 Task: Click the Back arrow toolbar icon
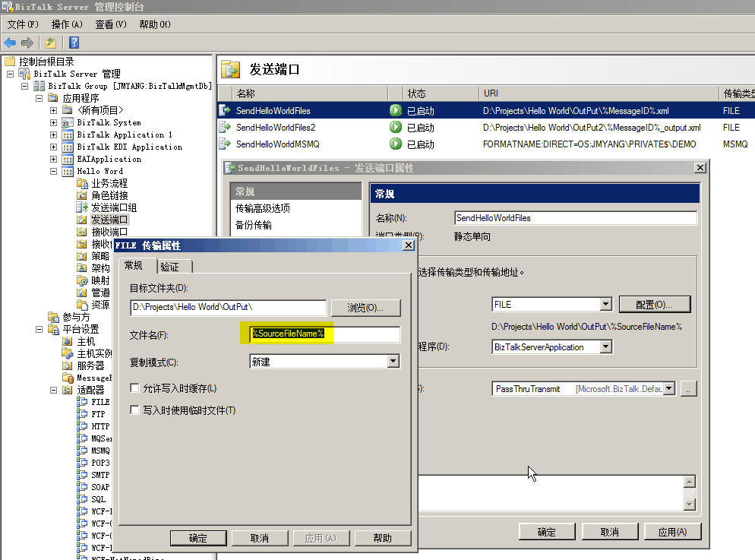pyautogui.click(x=10, y=43)
